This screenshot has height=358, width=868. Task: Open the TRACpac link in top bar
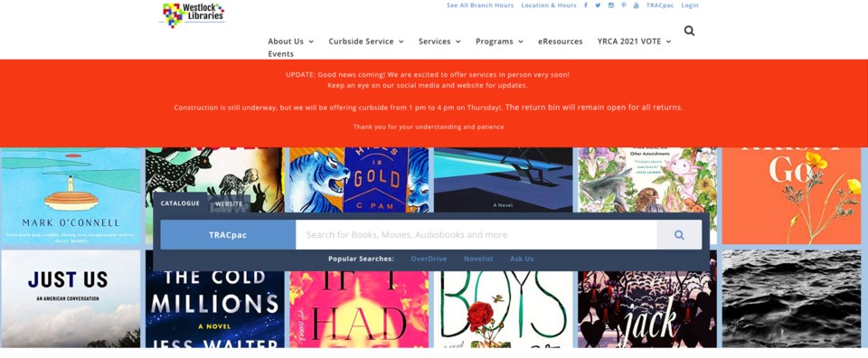click(x=660, y=5)
